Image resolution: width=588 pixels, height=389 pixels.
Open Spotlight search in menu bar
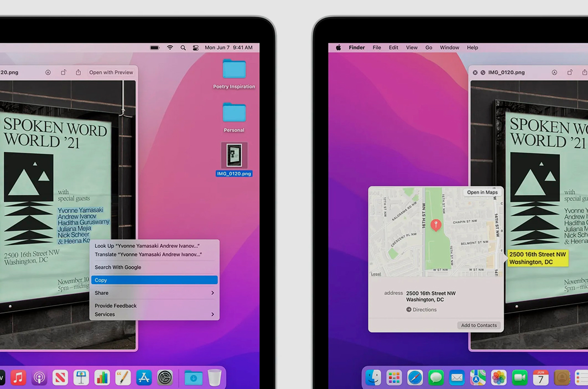[x=183, y=48]
